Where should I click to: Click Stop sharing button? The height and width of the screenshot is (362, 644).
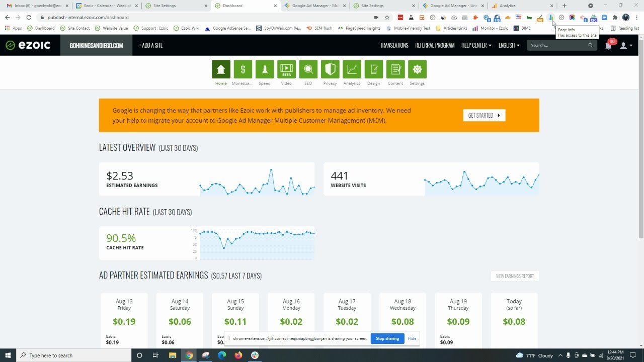click(x=387, y=338)
